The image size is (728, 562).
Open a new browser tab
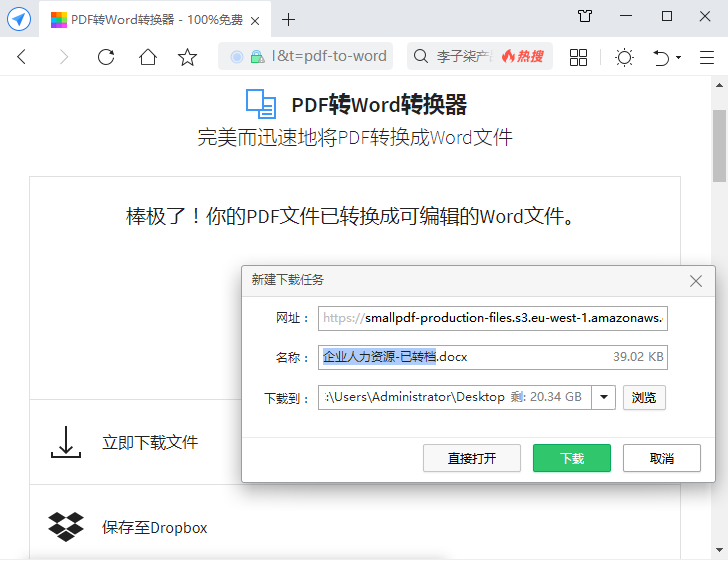coord(288,20)
